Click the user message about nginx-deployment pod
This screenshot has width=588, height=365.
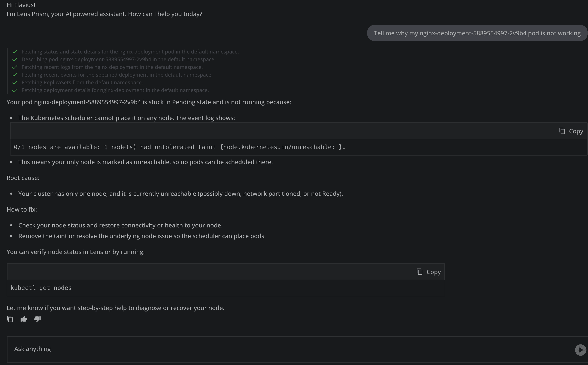[x=477, y=33]
